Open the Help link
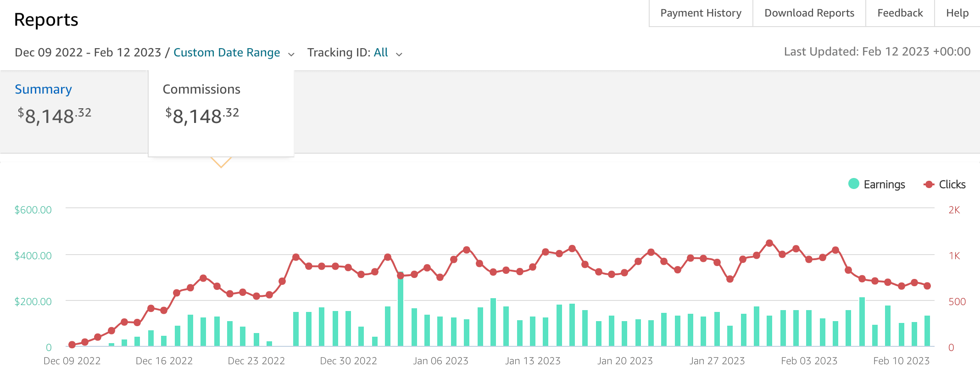 (957, 13)
